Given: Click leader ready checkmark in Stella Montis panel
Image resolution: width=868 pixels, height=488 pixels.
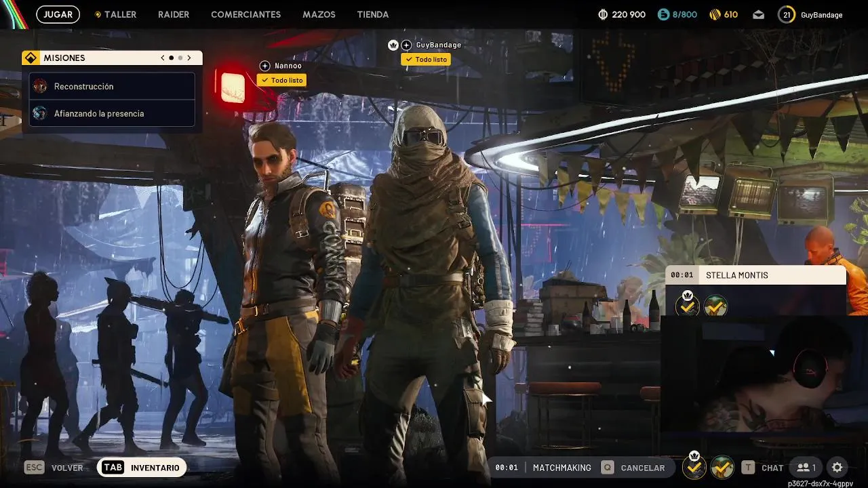Looking at the screenshot, I should tap(688, 306).
